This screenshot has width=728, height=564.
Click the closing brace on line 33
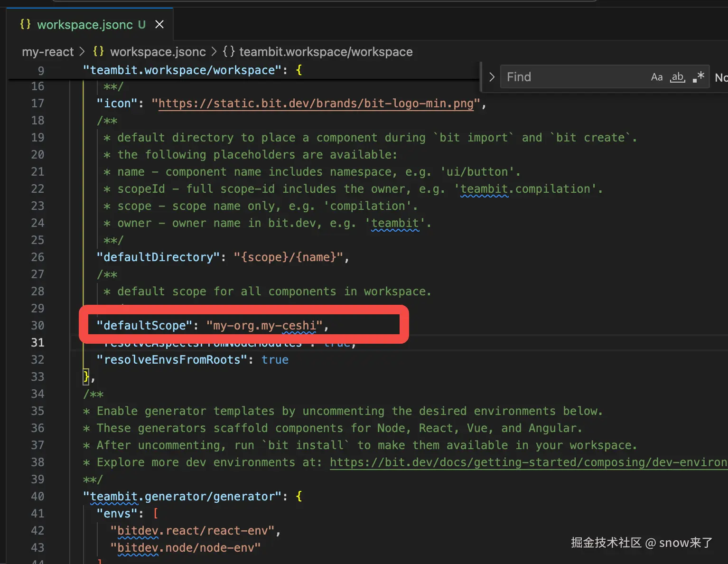[86, 377]
